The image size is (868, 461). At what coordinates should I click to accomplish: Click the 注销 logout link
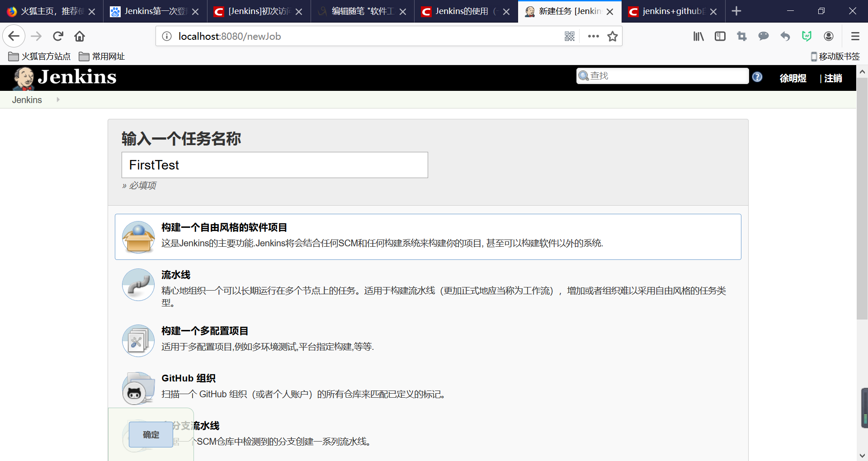point(833,78)
